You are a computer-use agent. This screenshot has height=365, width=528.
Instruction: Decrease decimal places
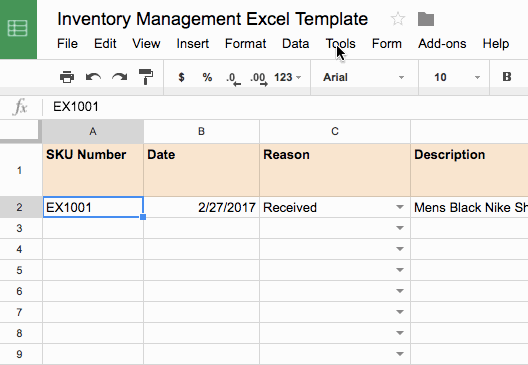233,78
